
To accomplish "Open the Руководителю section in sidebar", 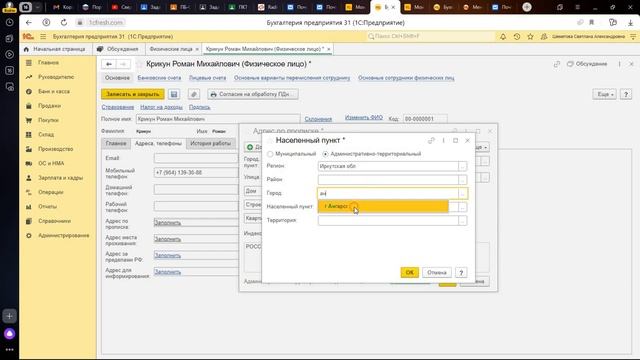I will (x=56, y=77).
